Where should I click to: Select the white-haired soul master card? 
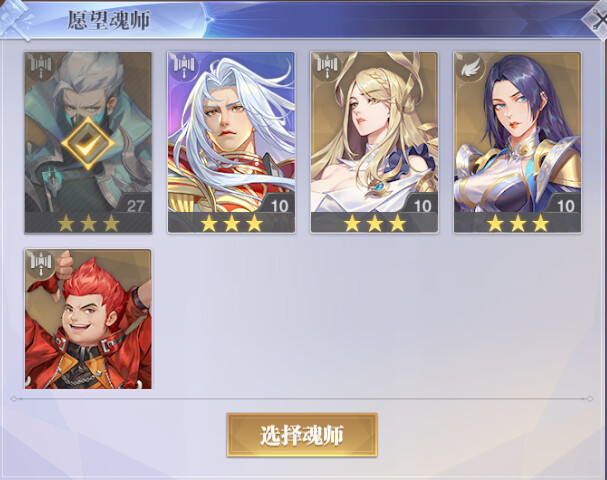coord(231,142)
